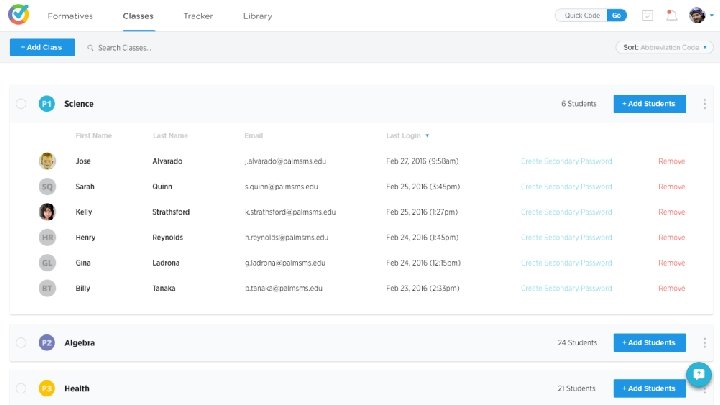The width and height of the screenshot is (720, 405).
Task: Open the Tracker tab
Action: pyautogui.click(x=198, y=16)
